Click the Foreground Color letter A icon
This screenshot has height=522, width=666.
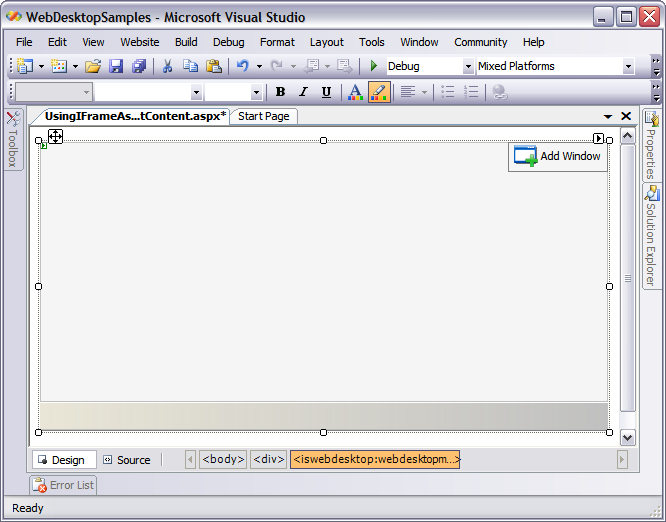coord(355,92)
